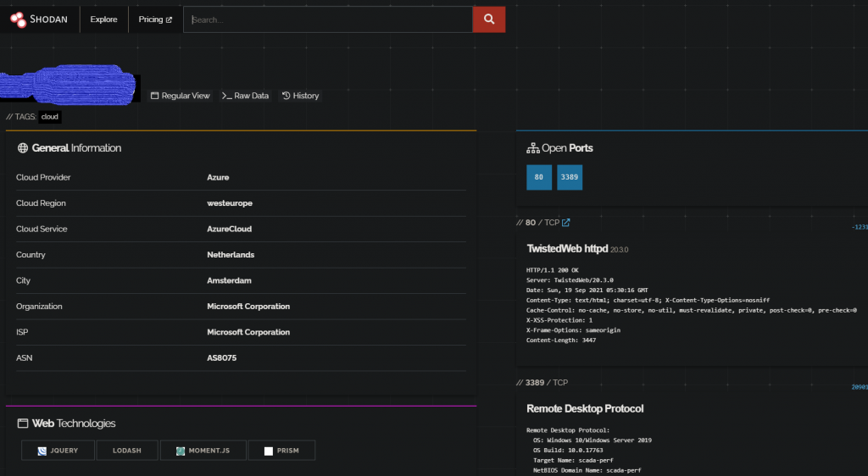Image resolution: width=868 pixels, height=476 pixels.
Task: Click the Content-Length: 3447 line
Action: pos(561,340)
